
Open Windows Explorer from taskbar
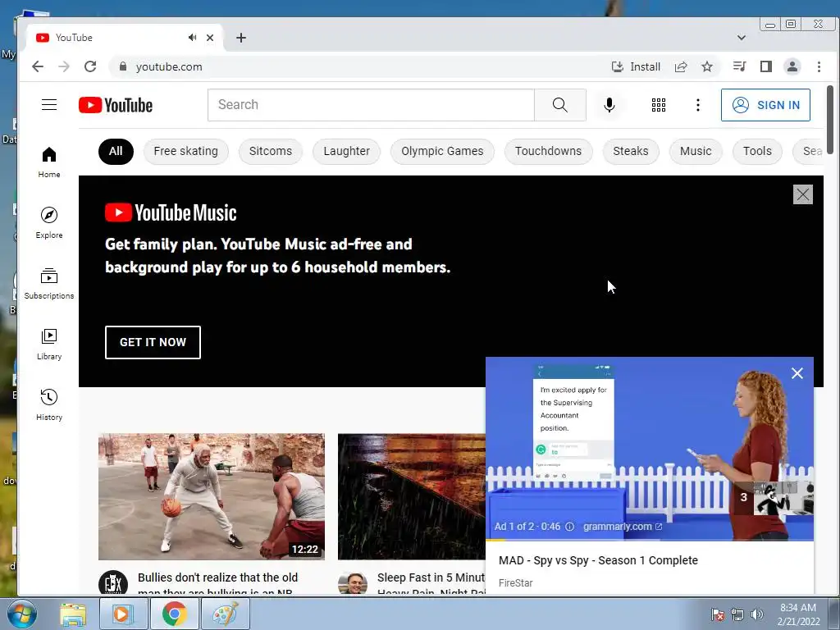point(73,614)
